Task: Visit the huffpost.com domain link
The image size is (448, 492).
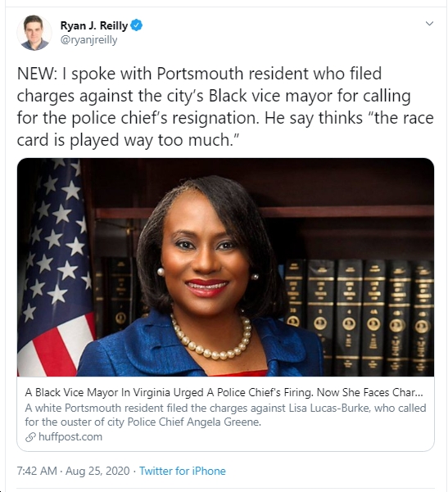Action: pyautogui.click(x=70, y=437)
